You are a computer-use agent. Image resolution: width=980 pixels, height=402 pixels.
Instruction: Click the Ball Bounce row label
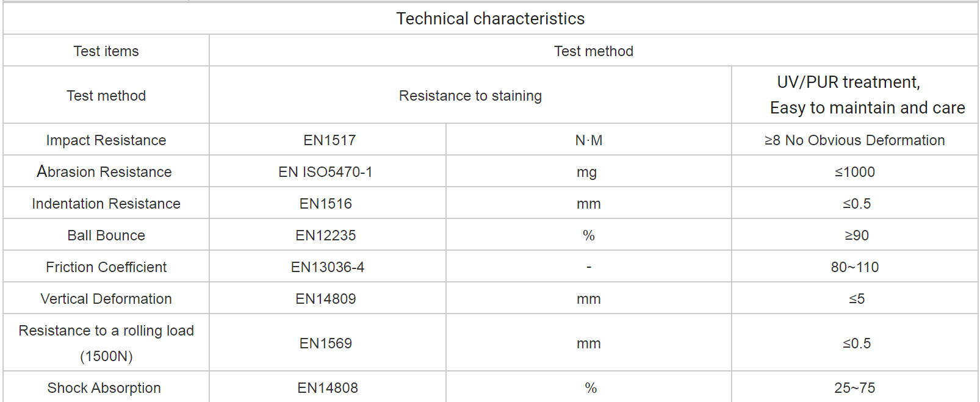106,235
